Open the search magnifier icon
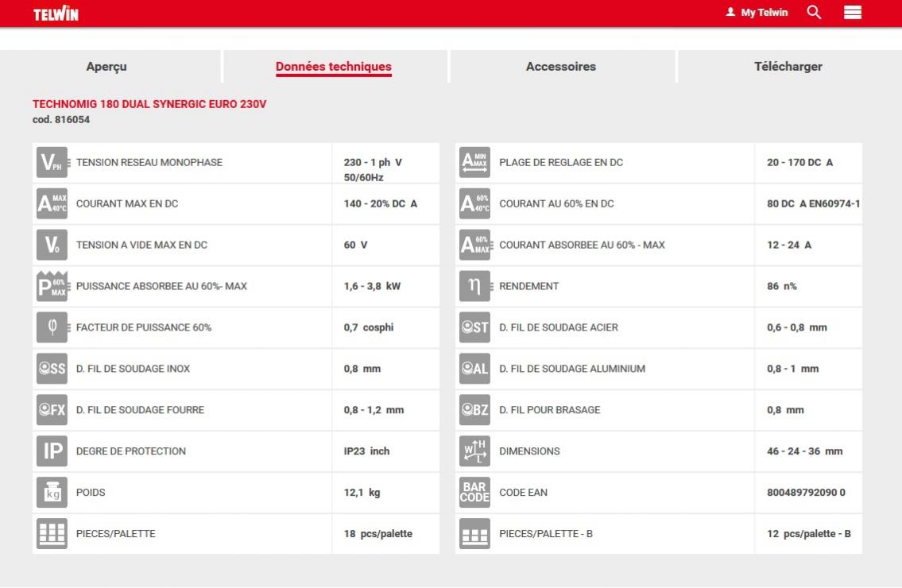Viewport: 902px width, 588px height. pos(814,13)
